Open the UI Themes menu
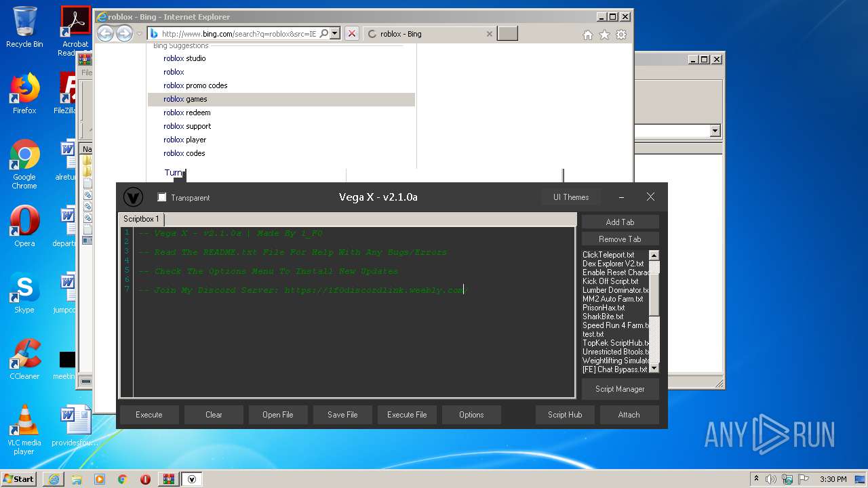The image size is (868, 488). coord(571,197)
